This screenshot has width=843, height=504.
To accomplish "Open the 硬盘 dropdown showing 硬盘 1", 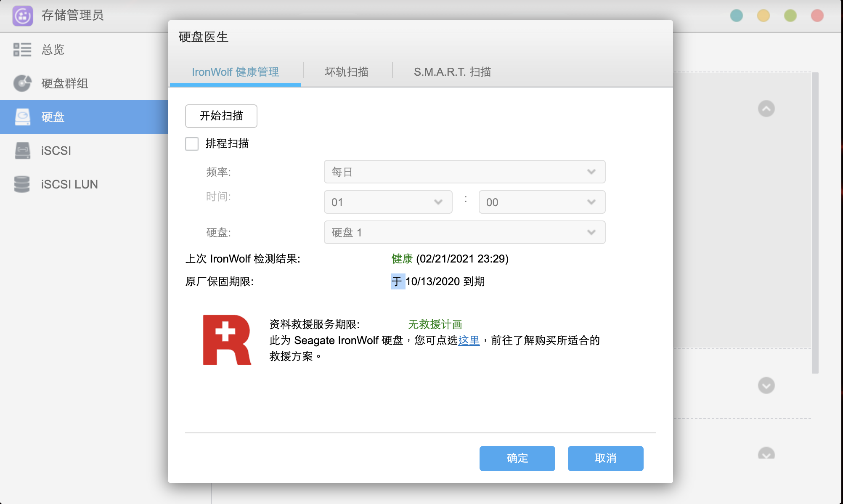I will (x=464, y=232).
